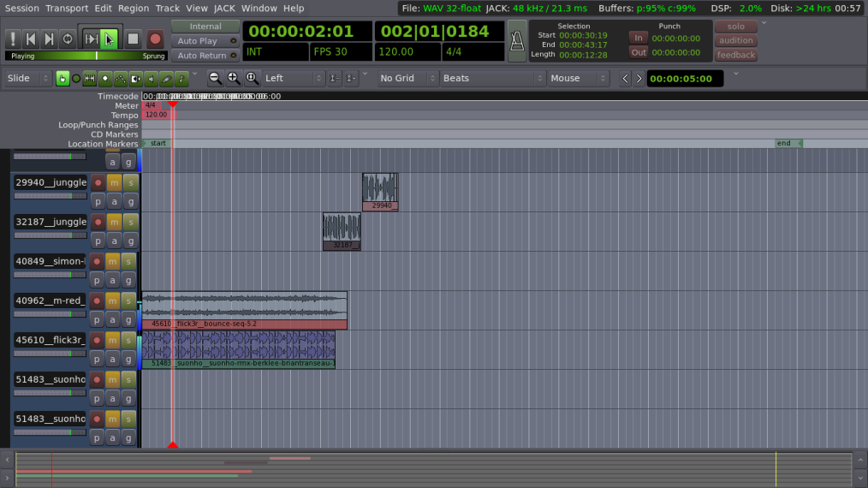Open the Session menu
This screenshot has height=488, width=868.
point(22,9)
